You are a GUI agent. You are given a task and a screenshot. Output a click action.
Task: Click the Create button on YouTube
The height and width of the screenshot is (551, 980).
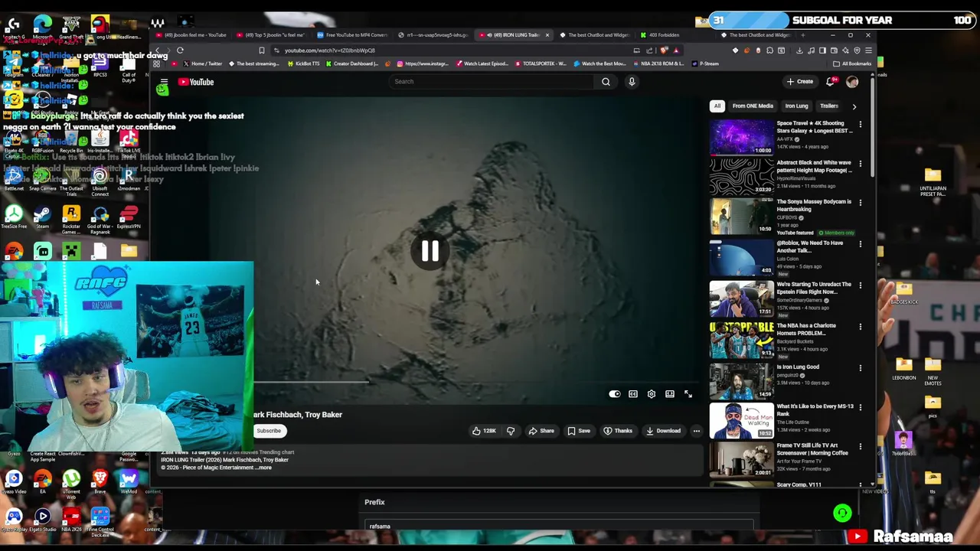tap(799, 82)
